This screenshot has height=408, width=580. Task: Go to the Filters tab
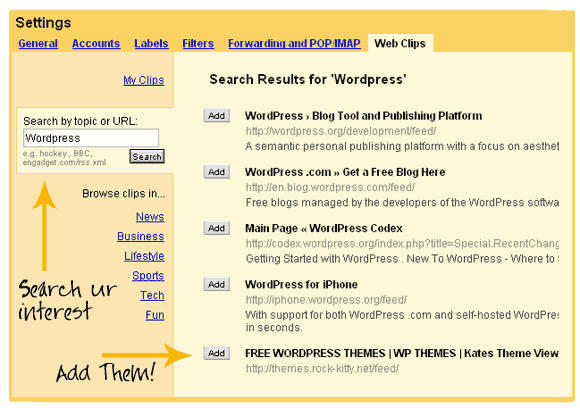coord(198,44)
